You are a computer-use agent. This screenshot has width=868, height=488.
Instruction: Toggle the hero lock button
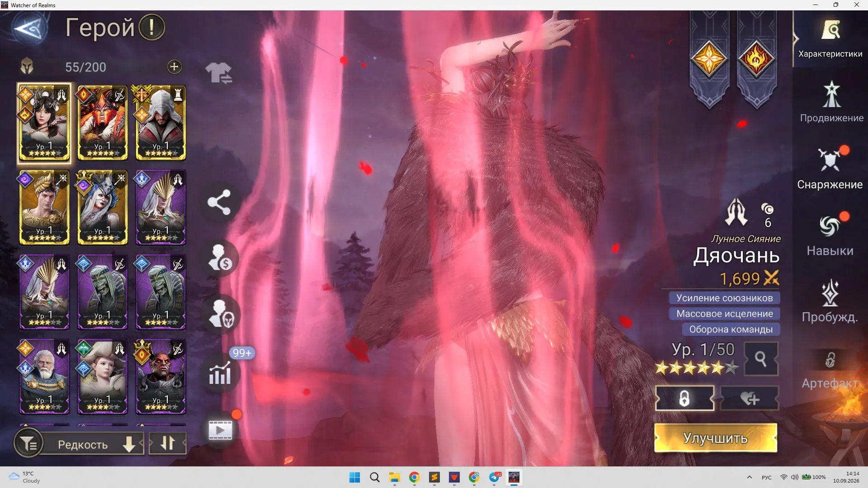click(684, 399)
